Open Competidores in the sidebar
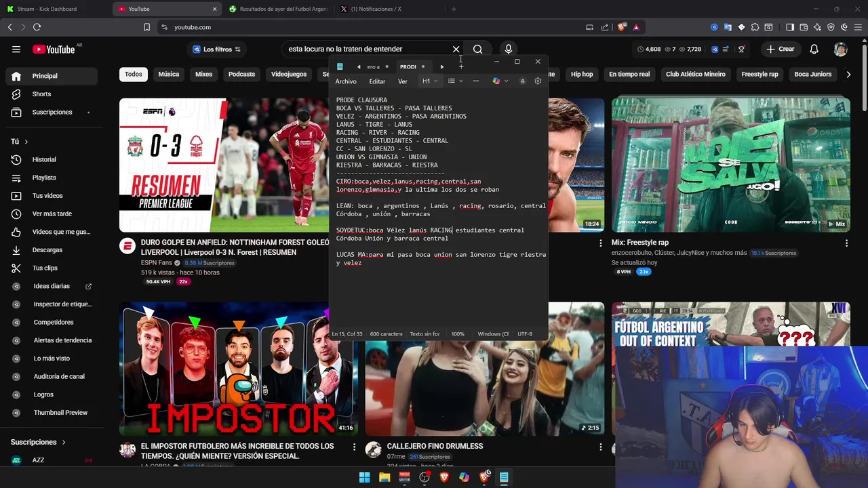The width and height of the screenshot is (868, 488). (51, 323)
